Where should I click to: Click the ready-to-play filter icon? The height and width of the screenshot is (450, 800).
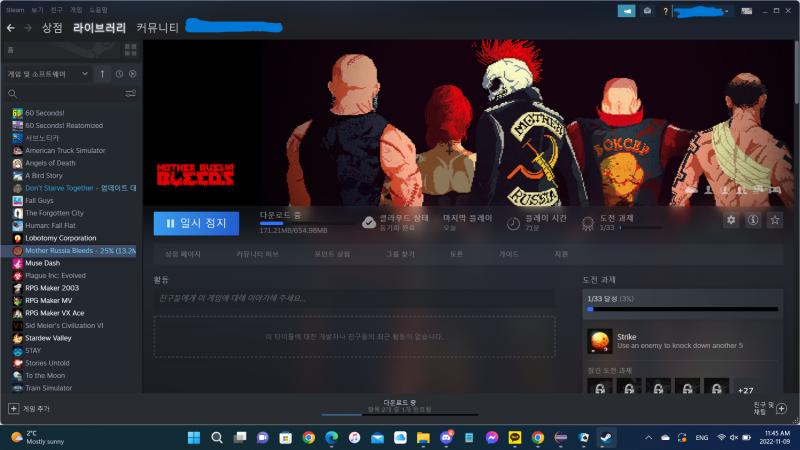pyautogui.click(x=133, y=74)
